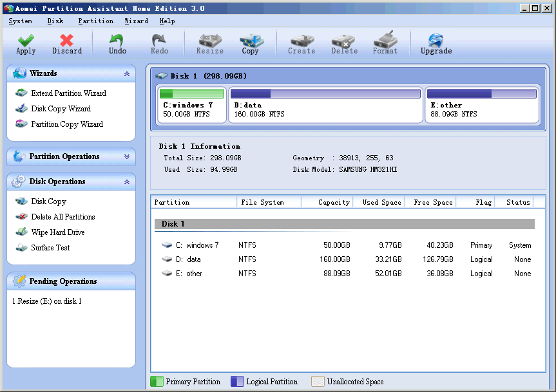Click the Disk Copy Wizard icon

[x=21, y=108]
